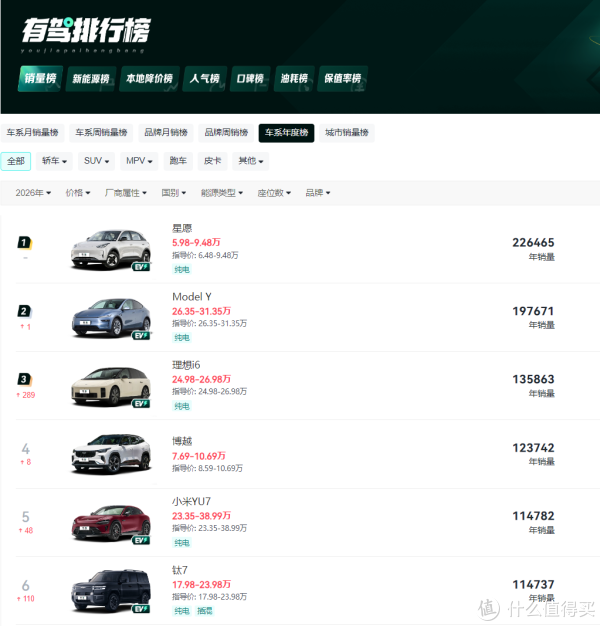
Task: Open the 小米YU7 car thumbnail
Action: tap(111, 523)
